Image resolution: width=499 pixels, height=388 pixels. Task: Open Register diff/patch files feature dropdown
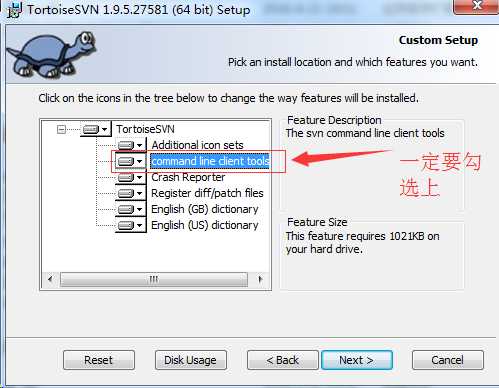pyautogui.click(x=131, y=193)
